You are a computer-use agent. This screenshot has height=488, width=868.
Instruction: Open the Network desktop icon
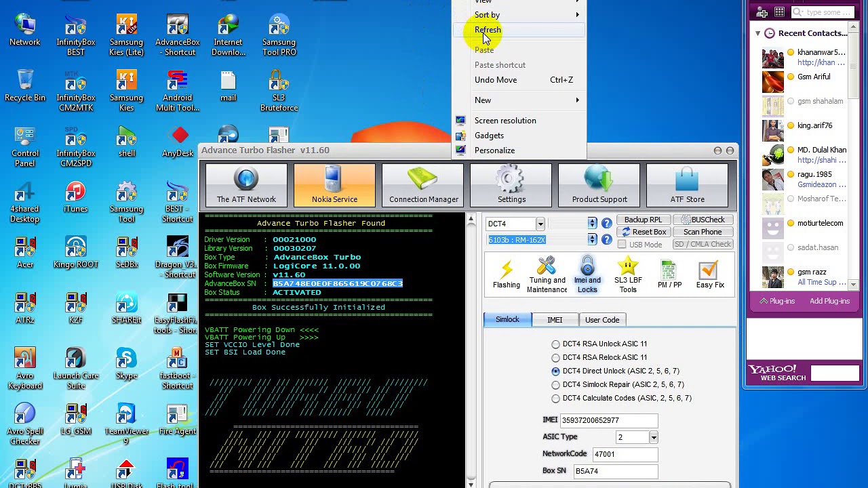(x=25, y=30)
